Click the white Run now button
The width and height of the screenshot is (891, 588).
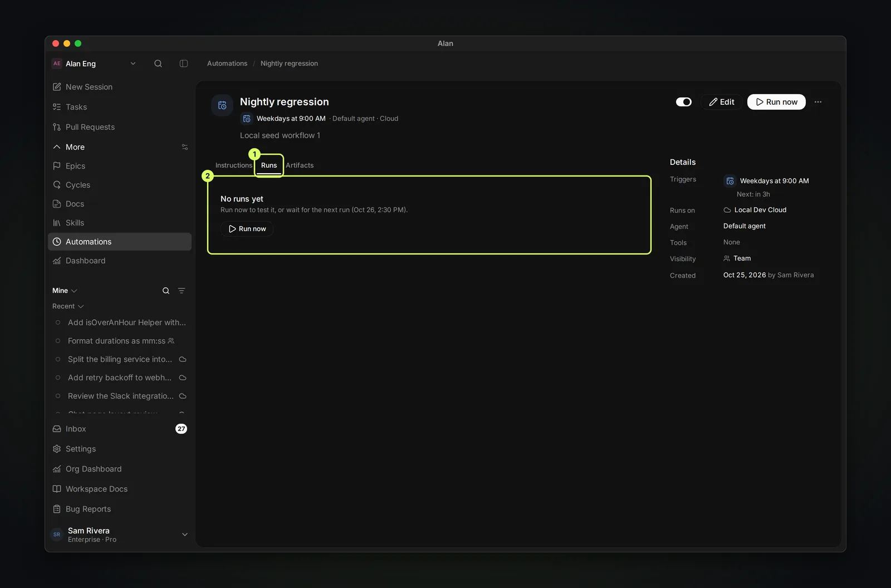pos(776,102)
